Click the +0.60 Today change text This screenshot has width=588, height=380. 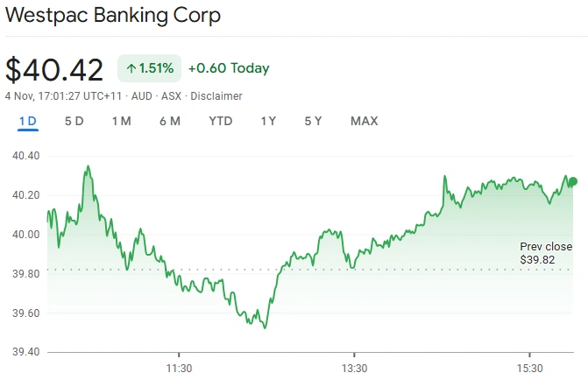coord(229,68)
